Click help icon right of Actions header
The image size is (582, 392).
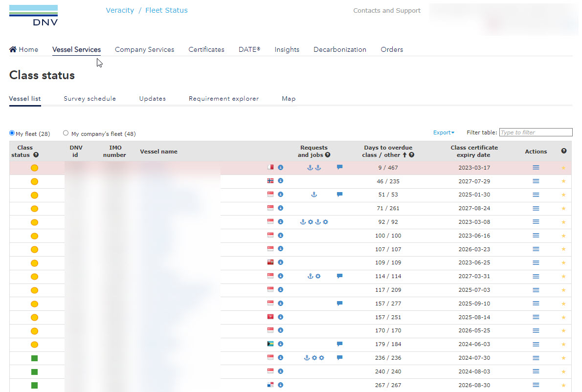564,151
